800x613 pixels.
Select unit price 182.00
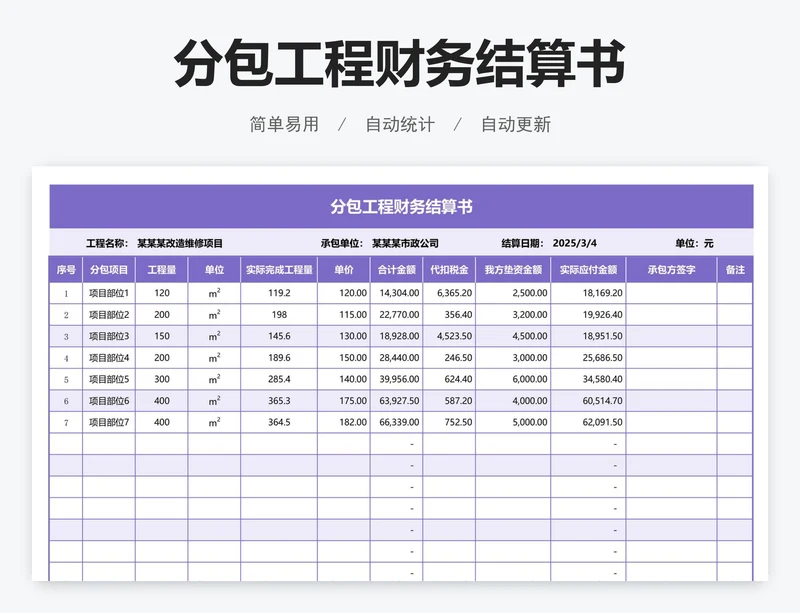353,422
